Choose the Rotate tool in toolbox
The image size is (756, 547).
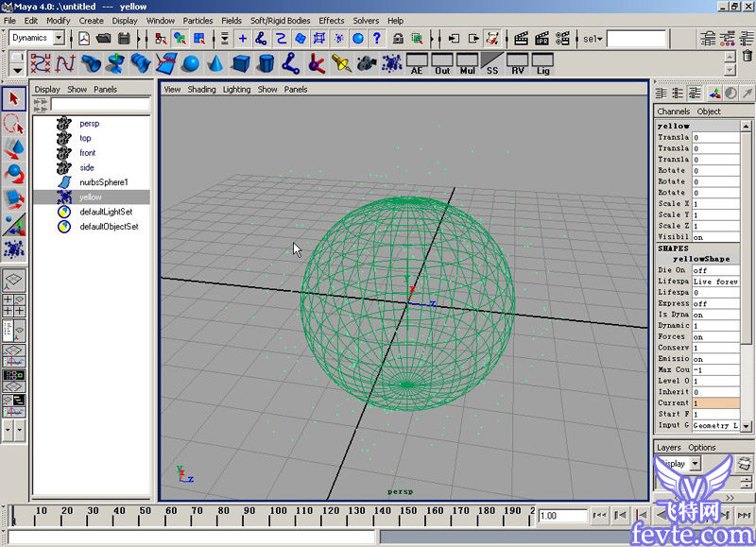(x=13, y=174)
